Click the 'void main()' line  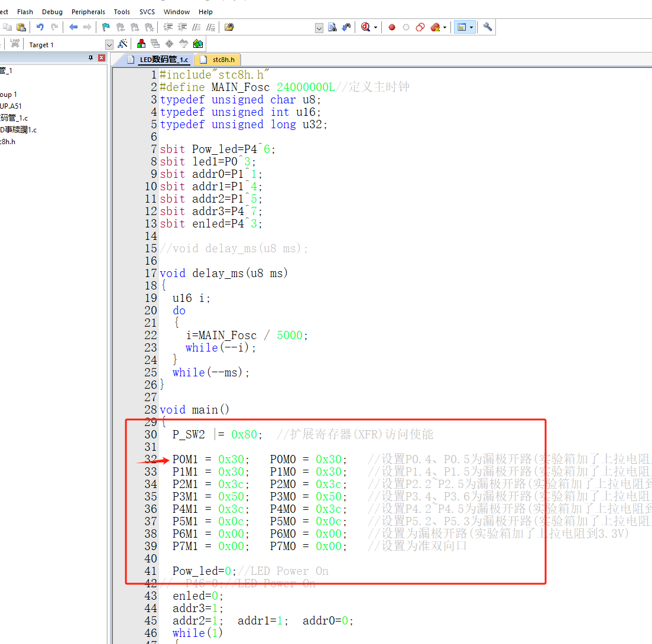click(194, 410)
